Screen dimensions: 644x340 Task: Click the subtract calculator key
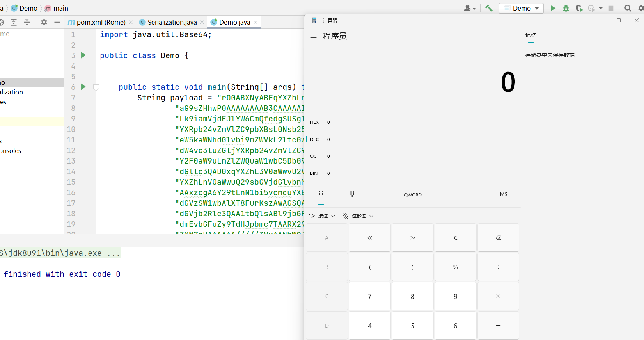499,326
